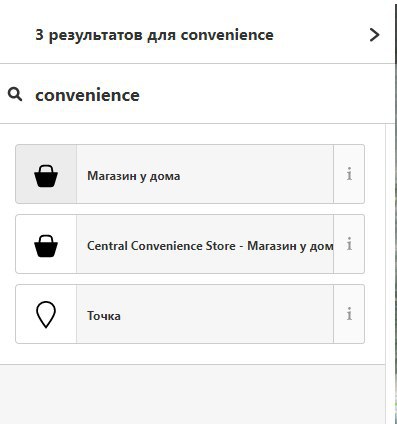This screenshot has width=397, height=424.
Task: Click the pin icon of Точка preset
Action: [x=46, y=315]
